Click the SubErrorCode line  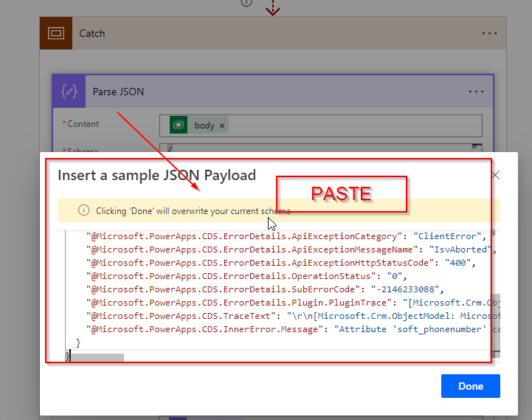tap(265, 289)
